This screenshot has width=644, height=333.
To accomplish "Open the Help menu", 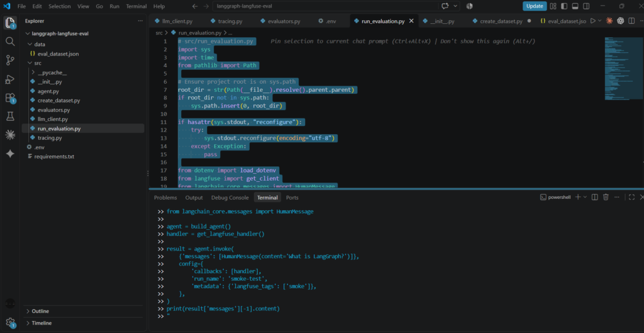I will (x=159, y=6).
